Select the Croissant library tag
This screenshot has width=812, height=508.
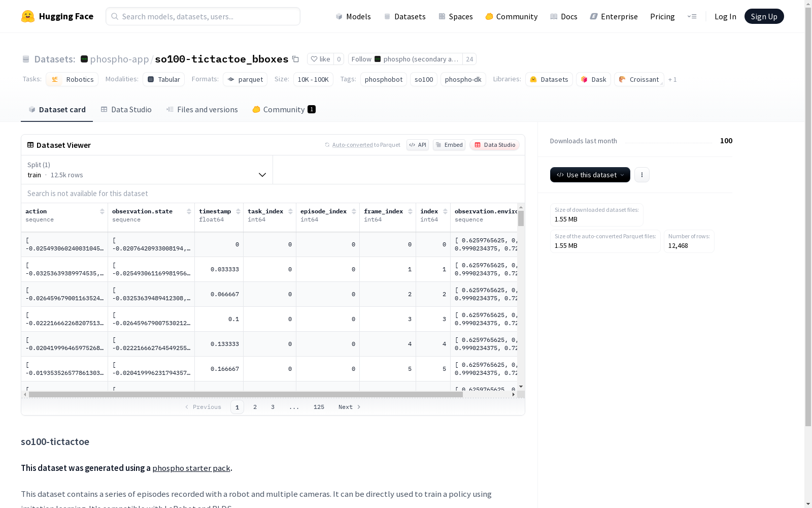tap(639, 79)
